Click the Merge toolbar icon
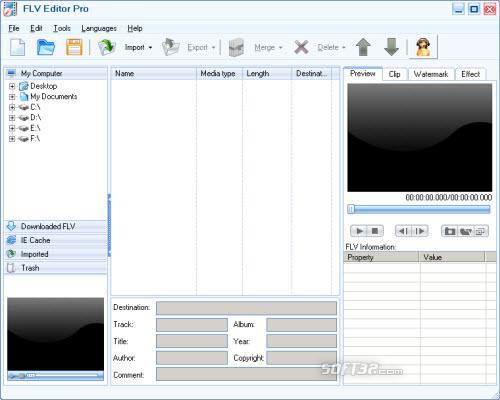Viewport: 500px width, 400px height. coord(236,47)
